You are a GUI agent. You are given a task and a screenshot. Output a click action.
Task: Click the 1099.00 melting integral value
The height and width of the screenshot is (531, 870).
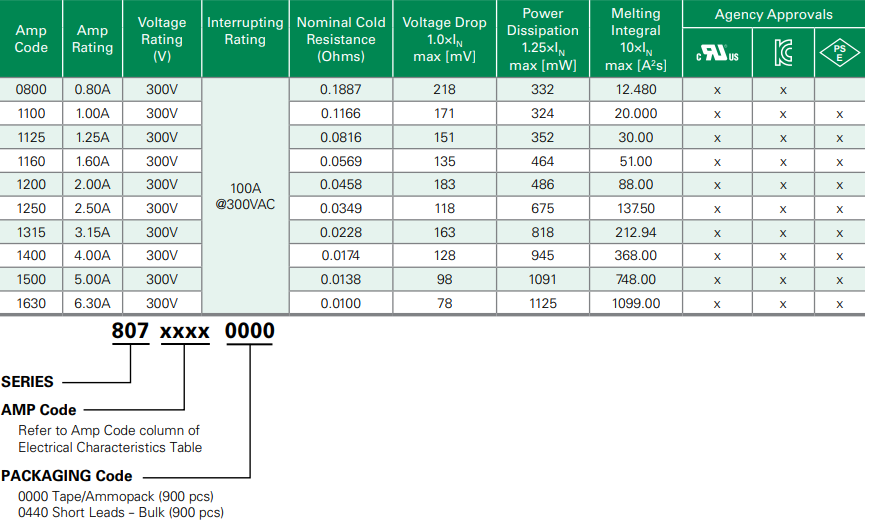635,303
